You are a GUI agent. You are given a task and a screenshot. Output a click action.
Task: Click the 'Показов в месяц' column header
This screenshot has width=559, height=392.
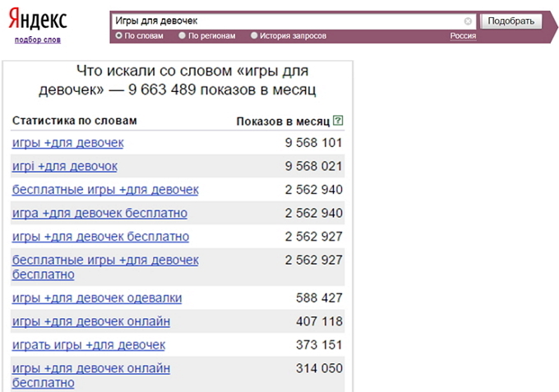point(283,121)
